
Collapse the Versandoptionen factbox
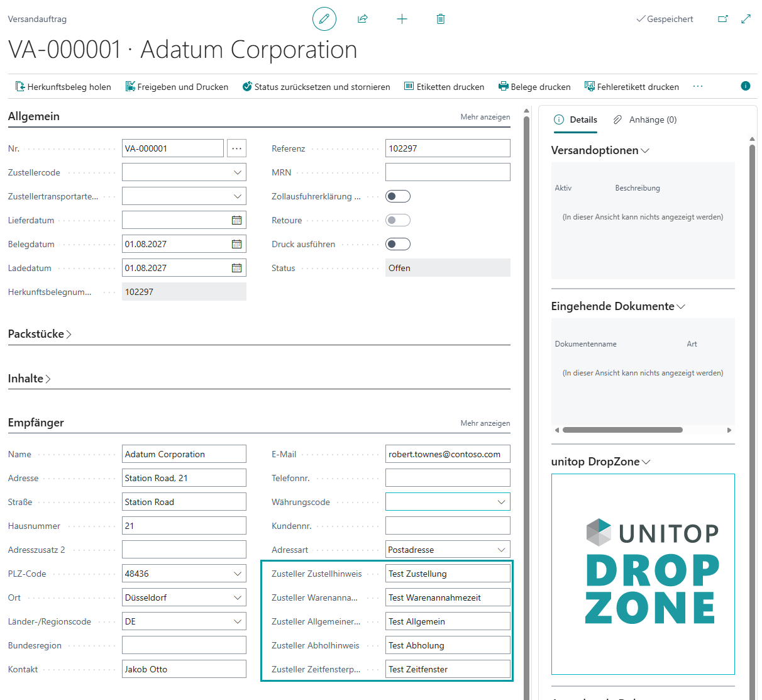600,150
